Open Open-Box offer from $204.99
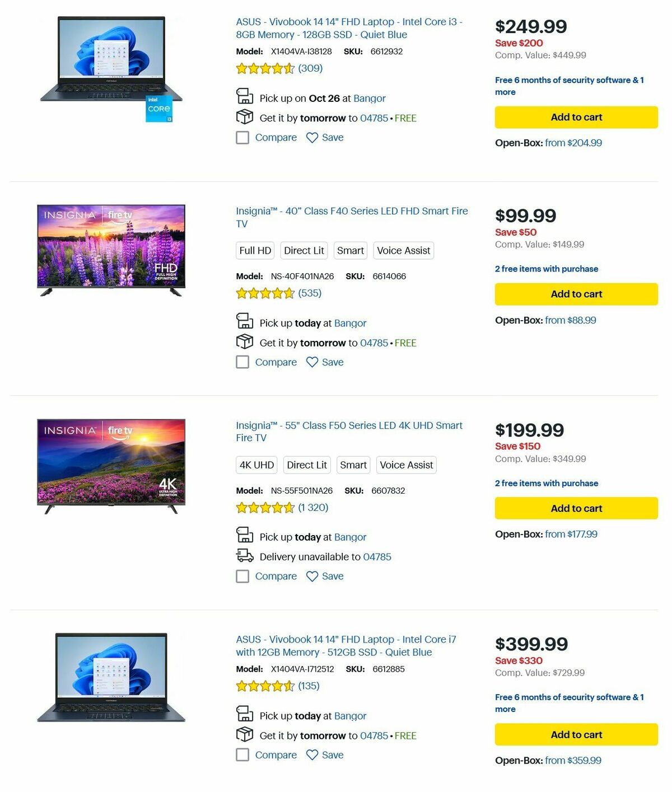The width and height of the screenshot is (672, 792). pos(573,143)
